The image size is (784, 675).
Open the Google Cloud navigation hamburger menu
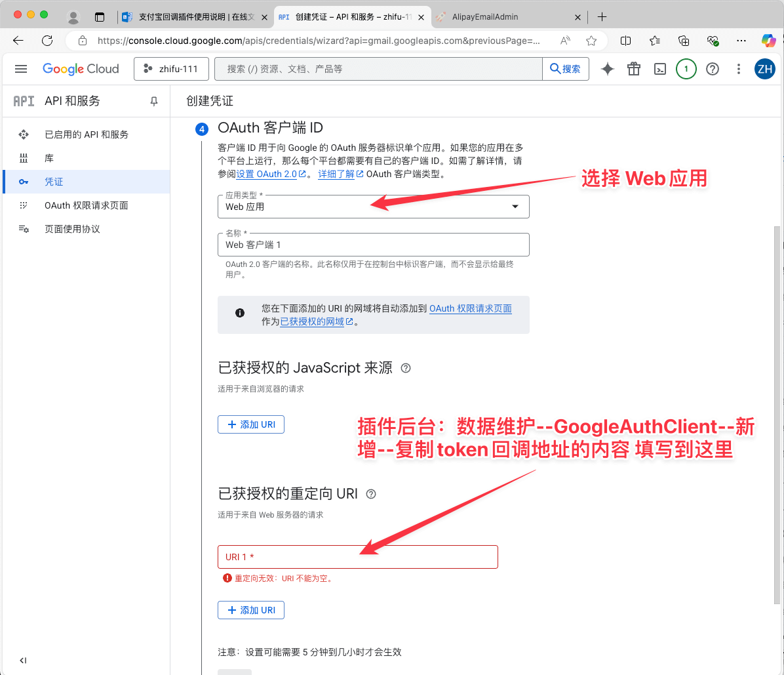click(21, 69)
